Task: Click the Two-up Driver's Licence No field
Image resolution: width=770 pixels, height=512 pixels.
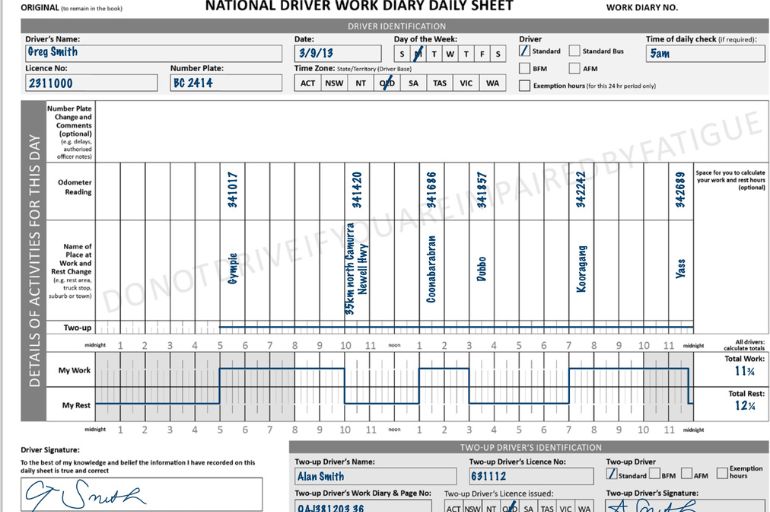Action: [531, 476]
